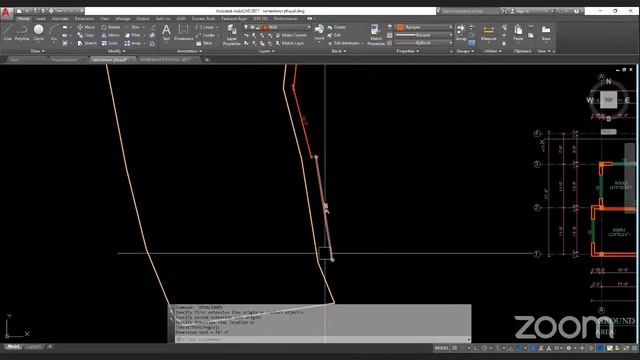Activate the Rotate command
The height and width of the screenshot is (360, 640).
(x=111, y=27)
